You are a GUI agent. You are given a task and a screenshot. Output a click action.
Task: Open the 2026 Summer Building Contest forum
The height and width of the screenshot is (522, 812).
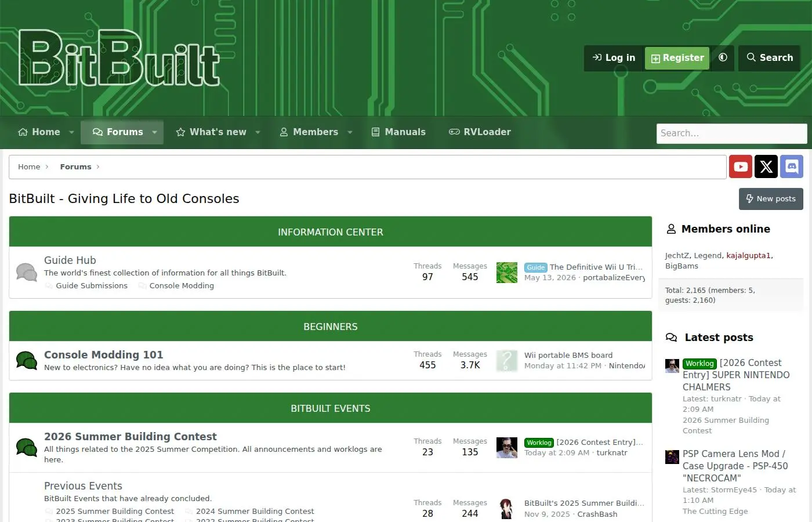pyautogui.click(x=130, y=437)
